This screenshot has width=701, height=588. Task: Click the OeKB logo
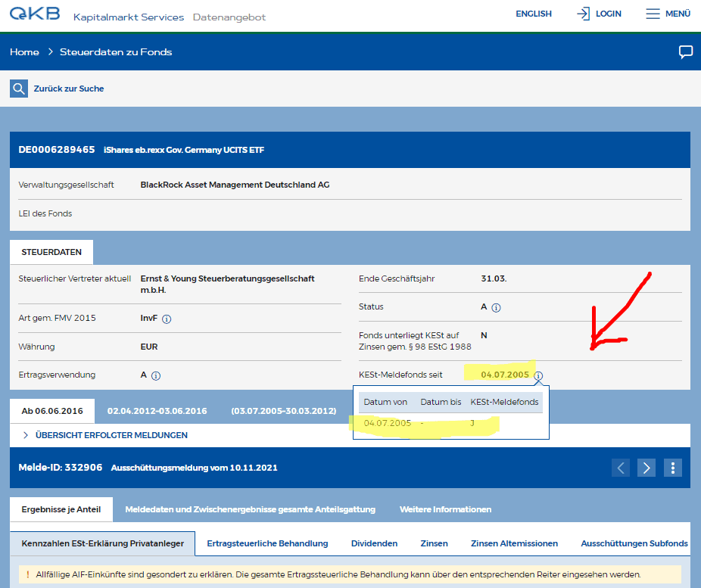[34, 14]
